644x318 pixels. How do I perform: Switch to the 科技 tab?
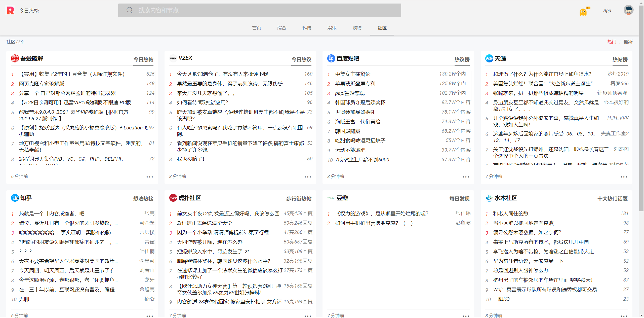click(x=307, y=28)
